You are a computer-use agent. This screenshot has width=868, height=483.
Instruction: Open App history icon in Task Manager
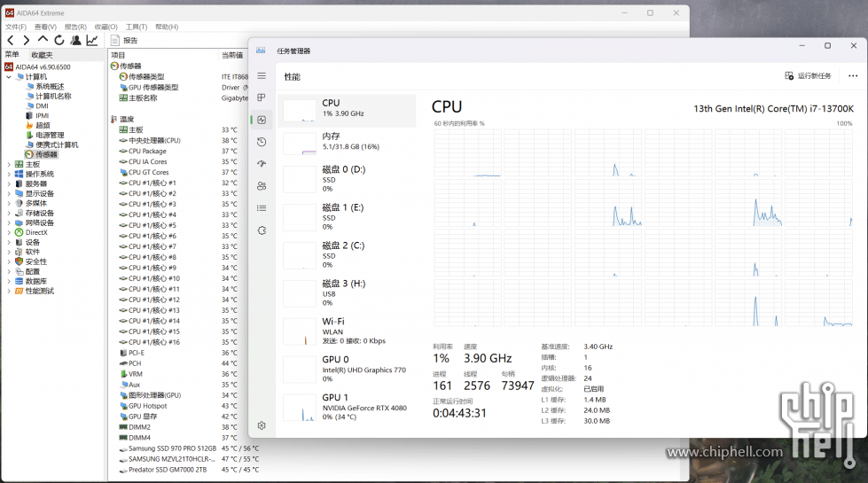262,142
